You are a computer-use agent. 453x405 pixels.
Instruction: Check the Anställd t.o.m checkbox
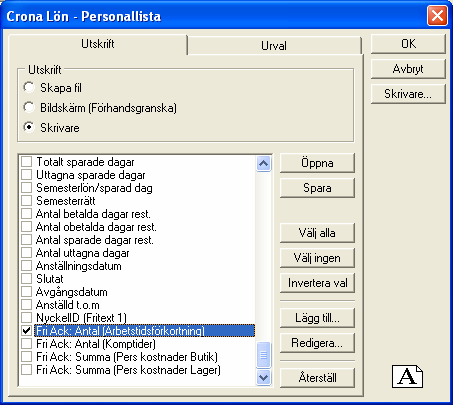[26, 305]
